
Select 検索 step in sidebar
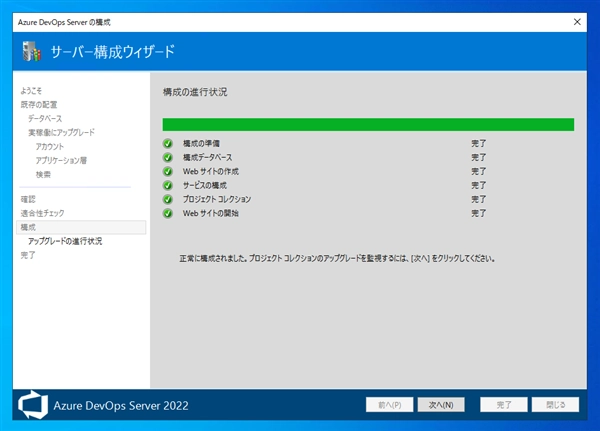coord(43,175)
